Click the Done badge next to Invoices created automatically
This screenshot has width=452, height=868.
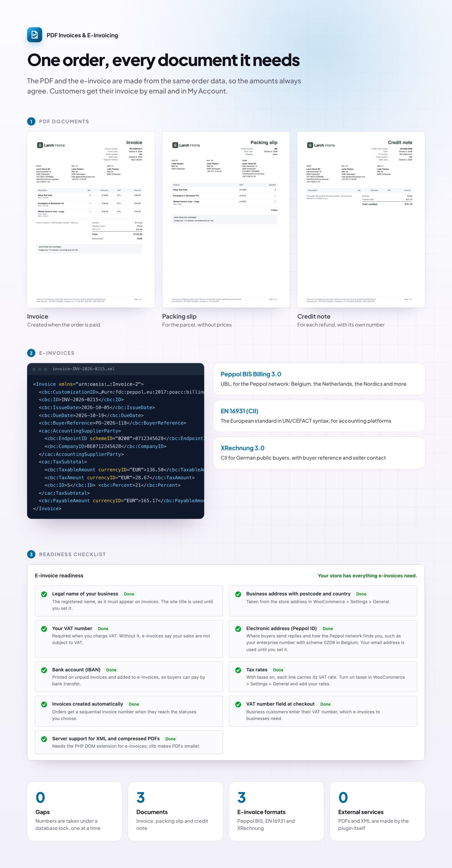click(x=134, y=704)
